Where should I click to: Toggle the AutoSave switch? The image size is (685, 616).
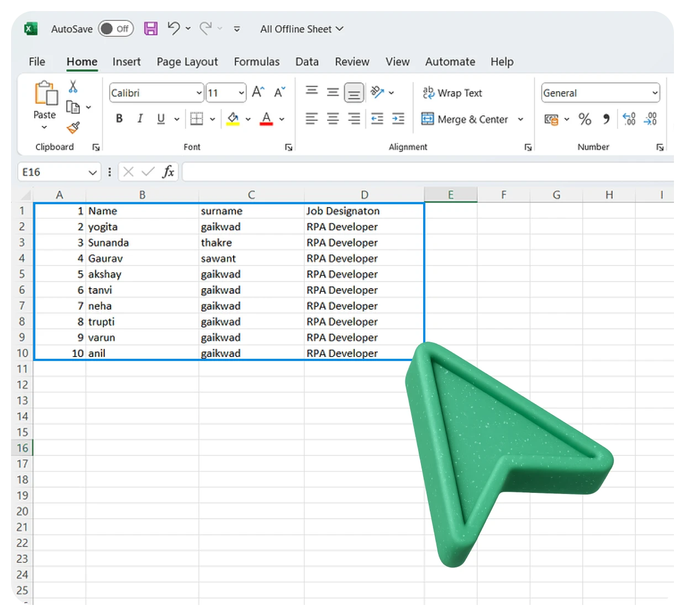tap(116, 29)
